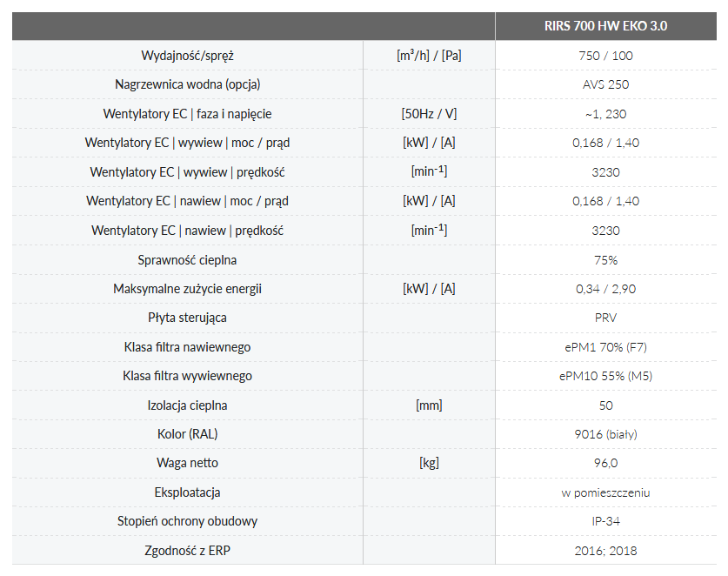This screenshot has width=728, height=576.
Task: Click the ePM1 70% (F7) filter value
Action: (x=605, y=347)
